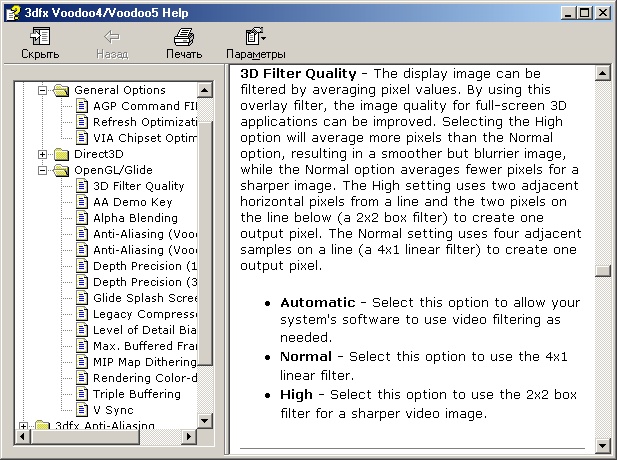Expand the 3dfx Anti-Aliasing tree node
The height and width of the screenshot is (460, 617).
click(x=23, y=426)
